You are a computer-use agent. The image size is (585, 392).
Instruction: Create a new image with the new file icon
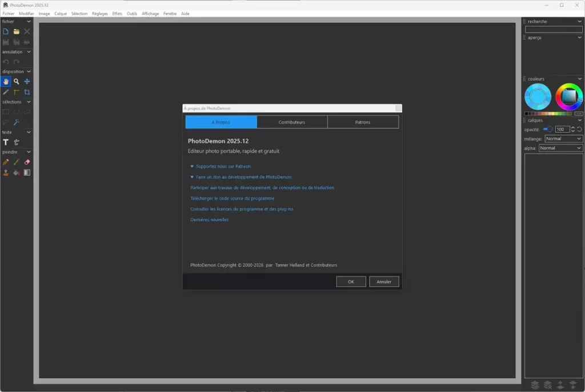tap(6, 31)
